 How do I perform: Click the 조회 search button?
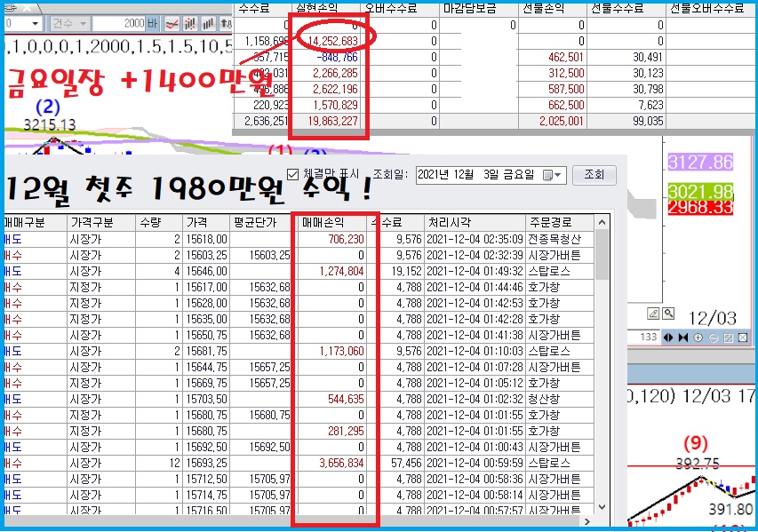point(594,175)
